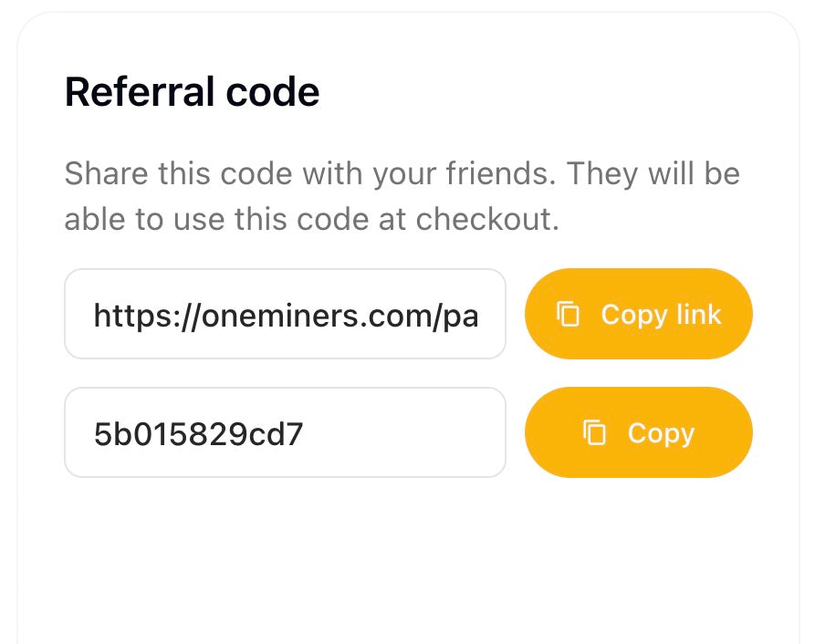Click the 'Copy link' label text
This screenshot has height=644, width=836.
pos(661,315)
